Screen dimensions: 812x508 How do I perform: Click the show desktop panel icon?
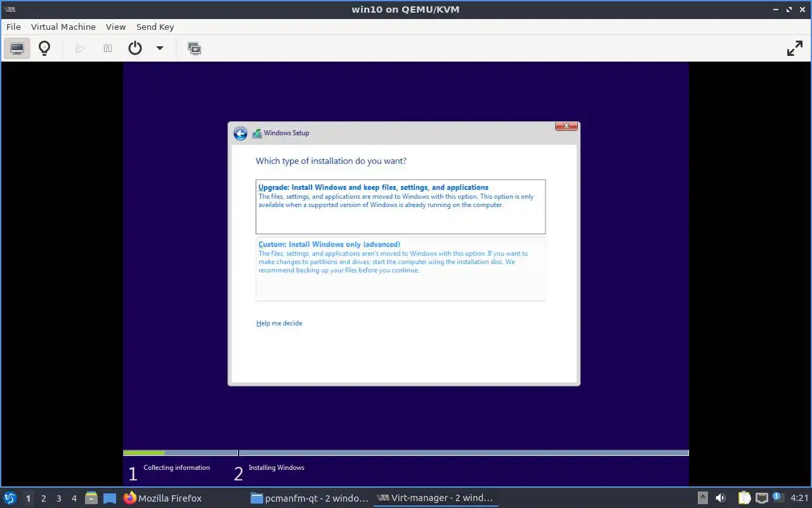click(x=110, y=498)
